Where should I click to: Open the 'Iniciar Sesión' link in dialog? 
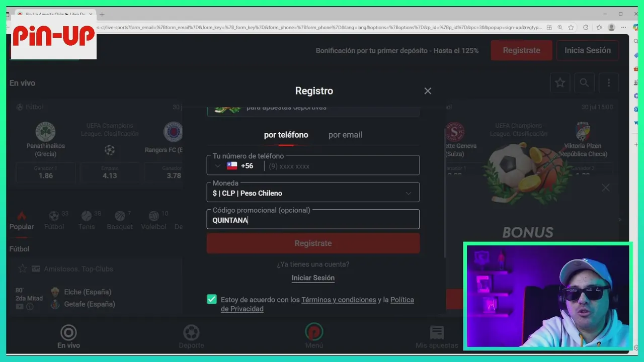tap(313, 278)
